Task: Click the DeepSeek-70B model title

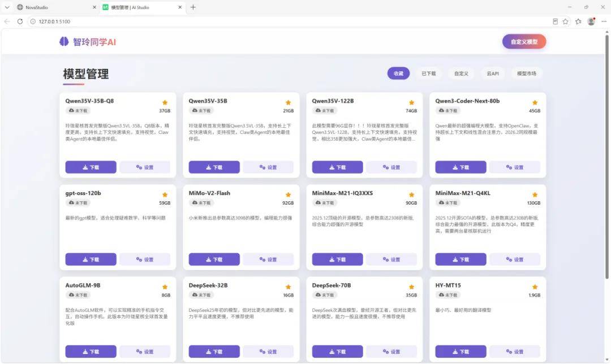Action: tap(331, 285)
